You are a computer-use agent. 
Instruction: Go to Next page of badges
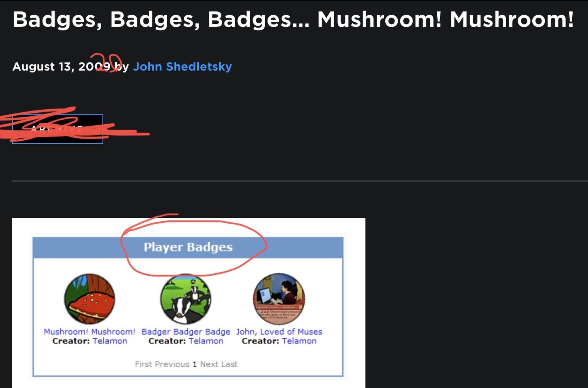pyautogui.click(x=209, y=364)
